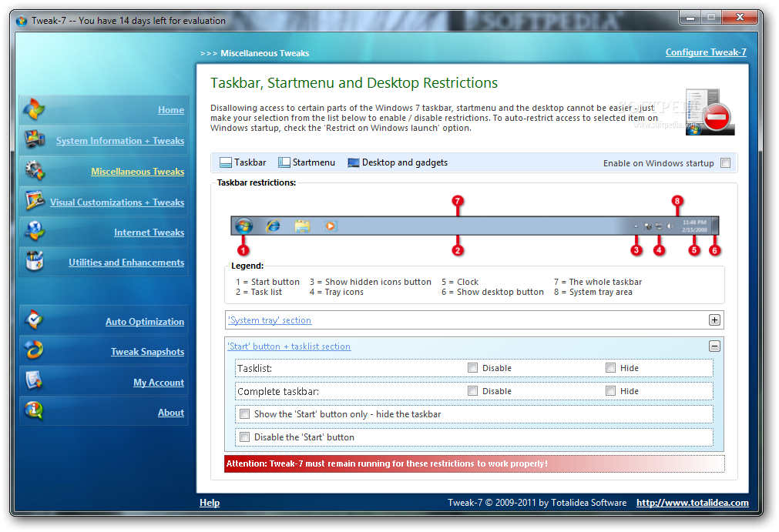This screenshot has height=532, width=779.
Task: Toggle Show the 'Start' button only checkbox
Action: tap(244, 414)
